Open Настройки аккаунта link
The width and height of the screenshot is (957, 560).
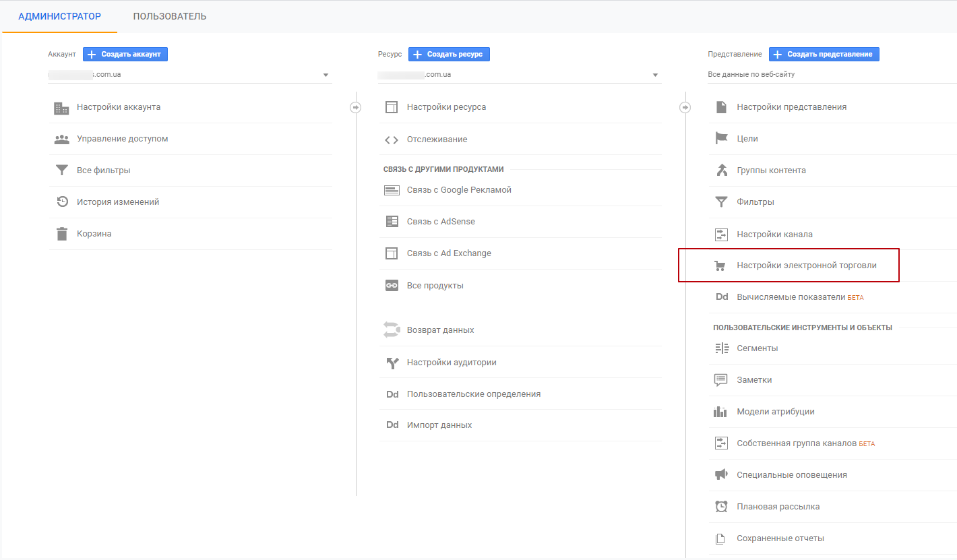(x=119, y=107)
